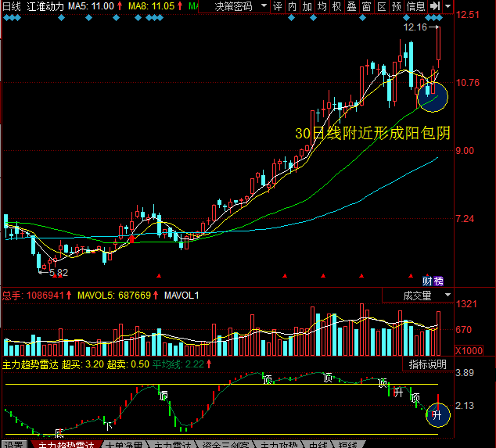The width and height of the screenshot is (496, 448).
Task: Click the 下 signal marker on radar
Action: 109,426
